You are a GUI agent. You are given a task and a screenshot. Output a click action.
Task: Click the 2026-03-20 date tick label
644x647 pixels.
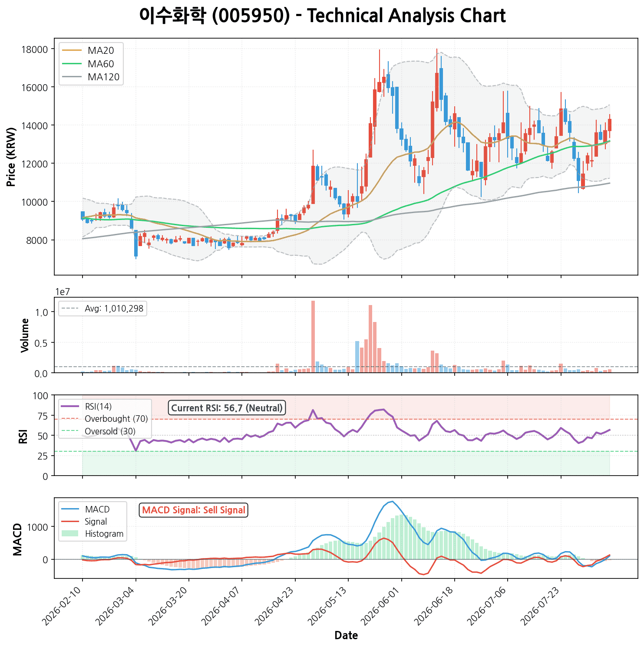point(169,605)
